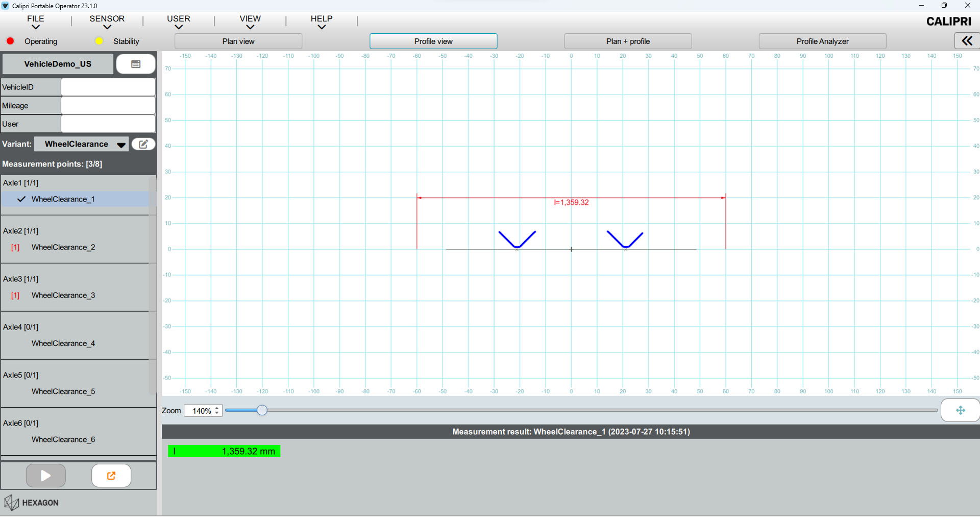Click the Axle3 [1/1] group header
The width and height of the screenshot is (980, 517).
21,279
